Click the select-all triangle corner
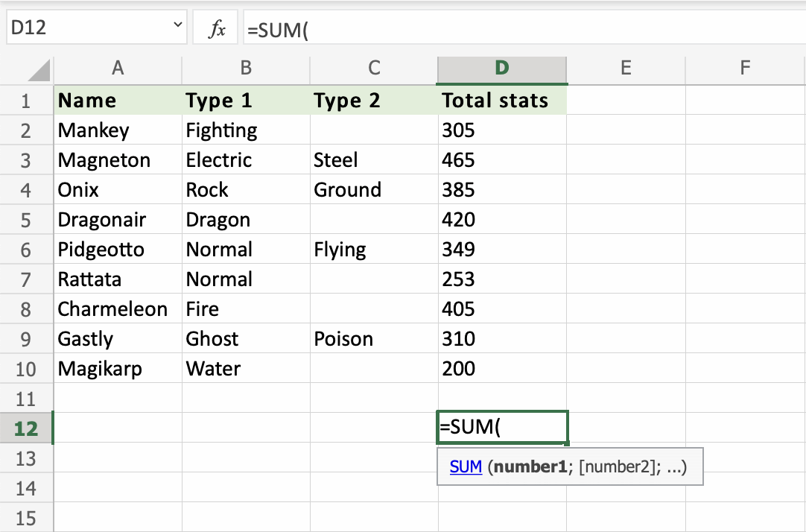This screenshot has height=532, width=806. [39, 71]
